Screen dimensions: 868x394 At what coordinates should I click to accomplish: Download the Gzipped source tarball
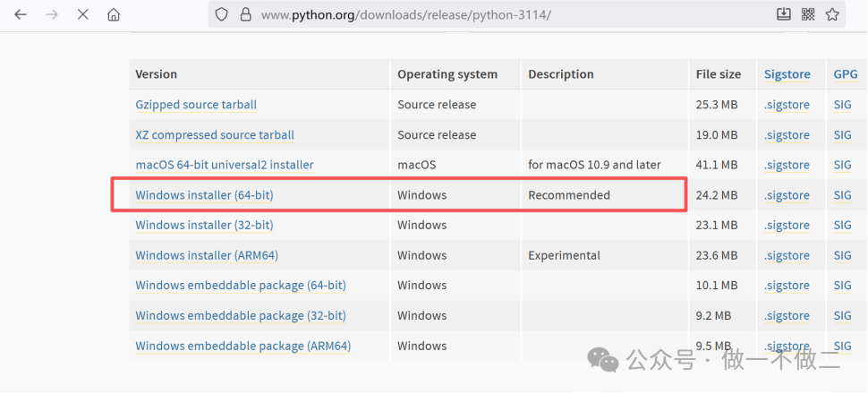pos(196,105)
